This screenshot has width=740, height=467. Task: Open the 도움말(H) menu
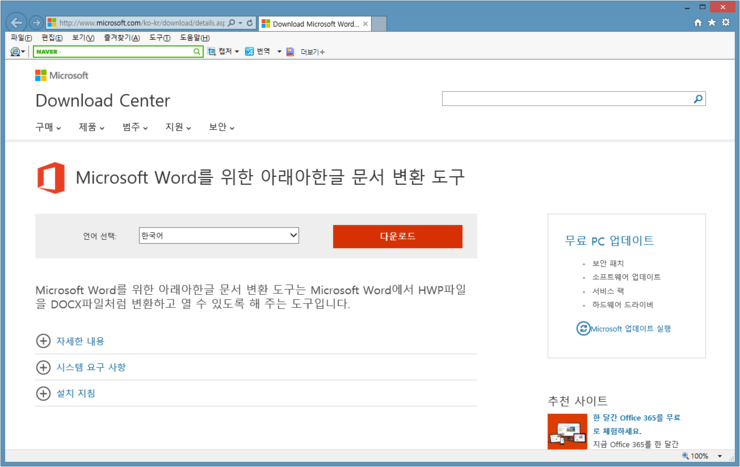194,38
